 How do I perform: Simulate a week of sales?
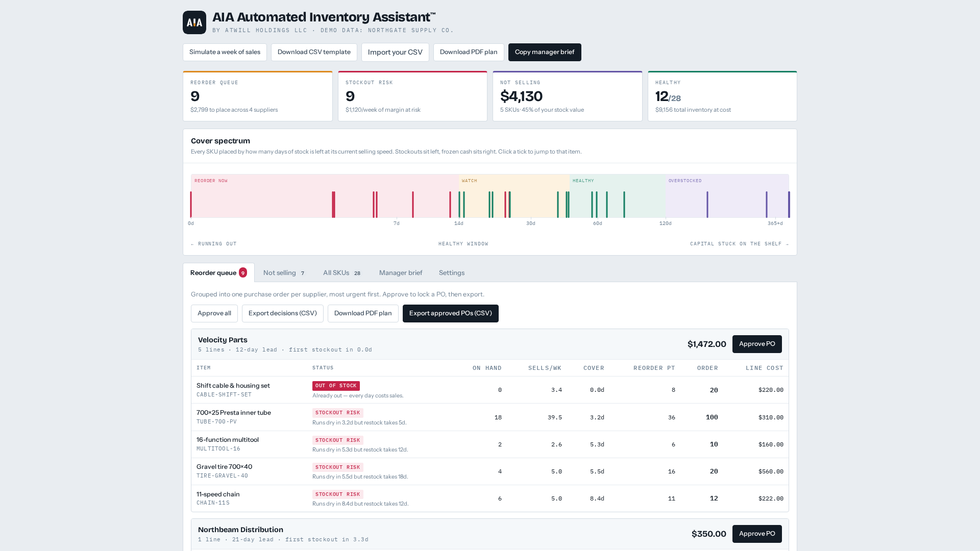pos(225,52)
